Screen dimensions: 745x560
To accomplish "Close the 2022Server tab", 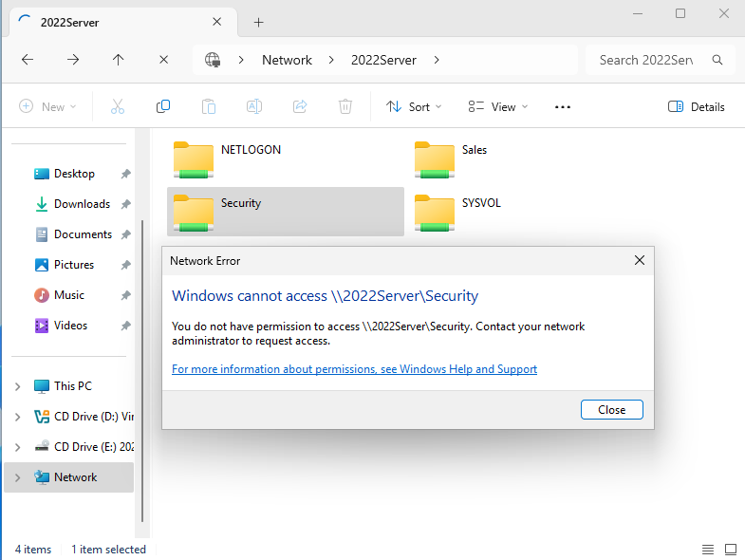I will pyautogui.click(x=216, y=22).
